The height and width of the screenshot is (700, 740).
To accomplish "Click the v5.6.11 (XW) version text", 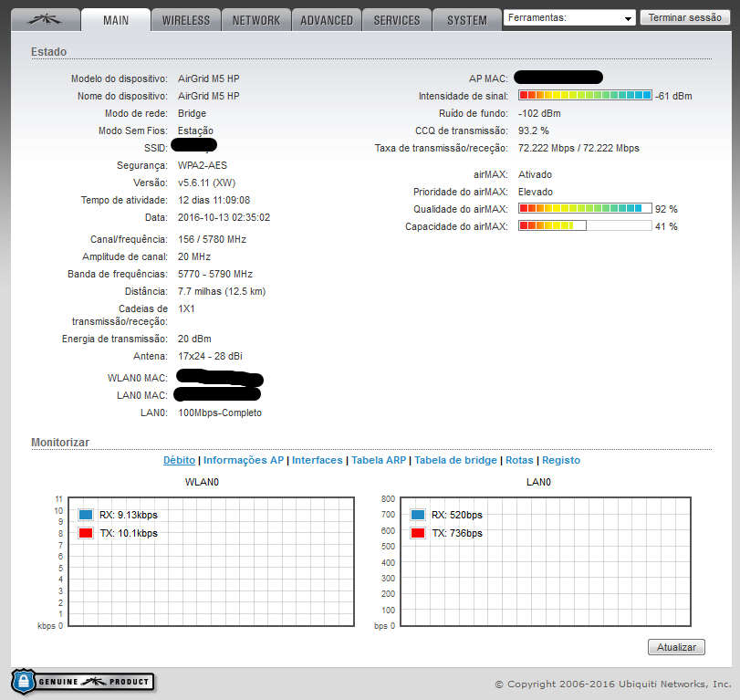I will [207, 183].
